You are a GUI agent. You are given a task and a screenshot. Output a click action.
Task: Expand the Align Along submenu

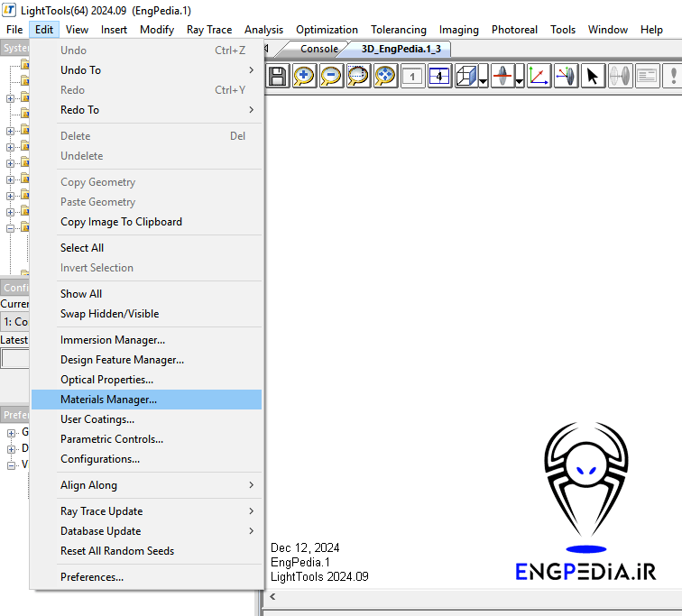click(146, 485)
